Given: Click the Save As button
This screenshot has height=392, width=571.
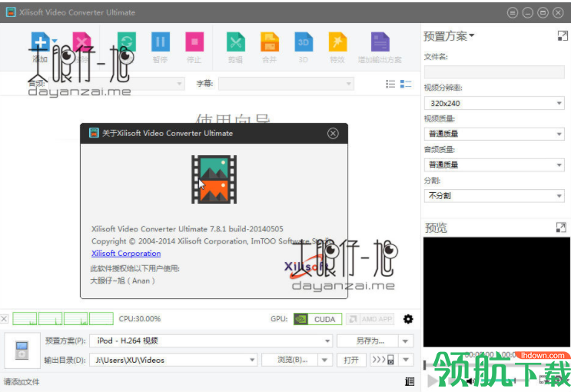Looking at the screenshot, I should coord(367,341).
